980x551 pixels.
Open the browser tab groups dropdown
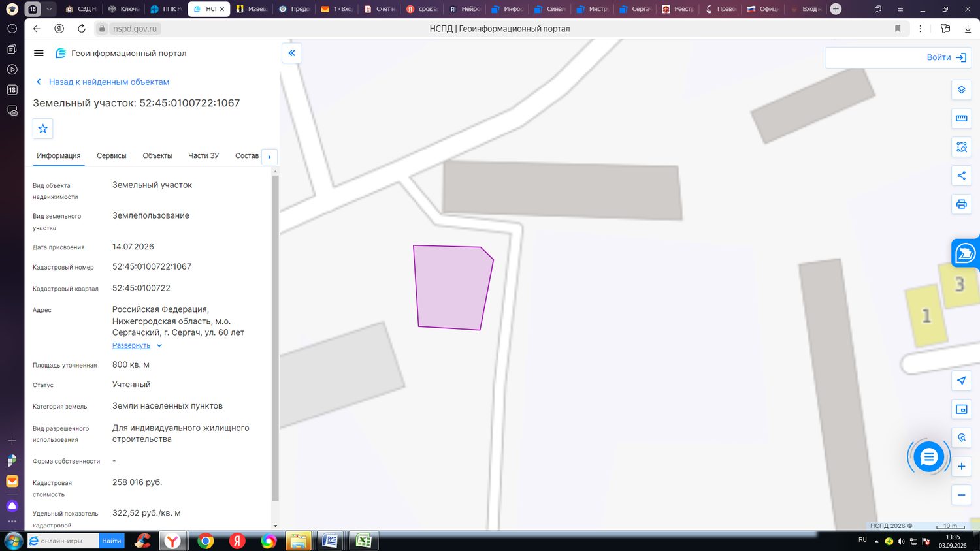[x=50, y=9]
